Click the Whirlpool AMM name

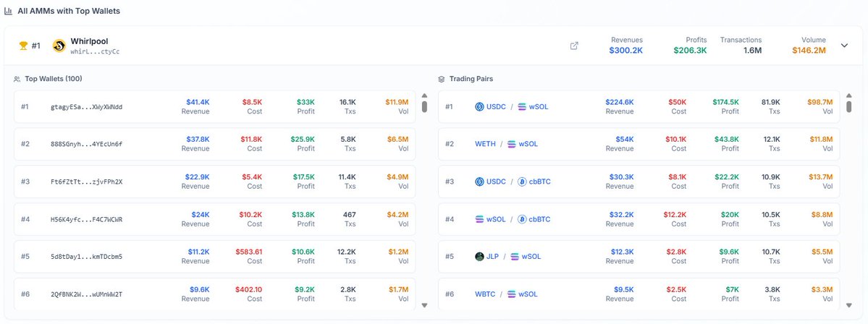[89, 41]
